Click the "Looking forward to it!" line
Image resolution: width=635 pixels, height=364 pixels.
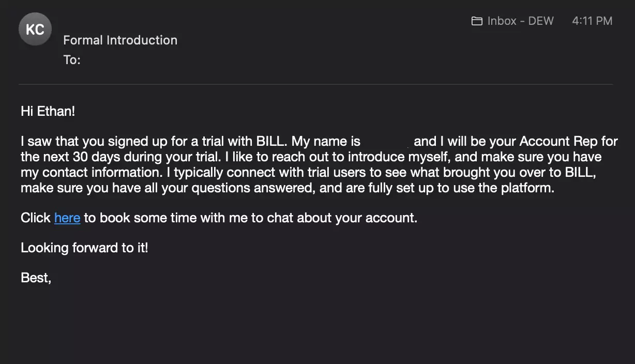click(x=84, y=248)
